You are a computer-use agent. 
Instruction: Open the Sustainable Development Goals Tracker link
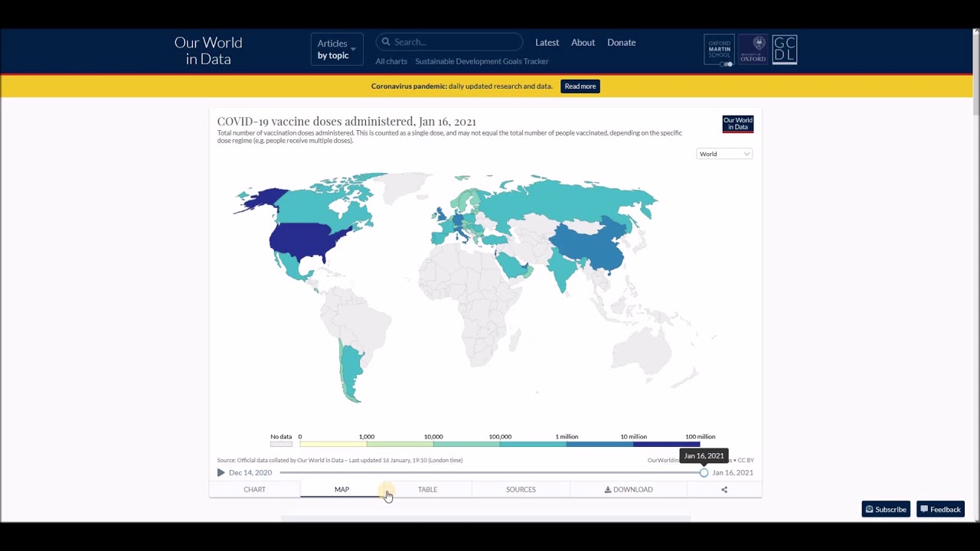(x=482, y=61)
